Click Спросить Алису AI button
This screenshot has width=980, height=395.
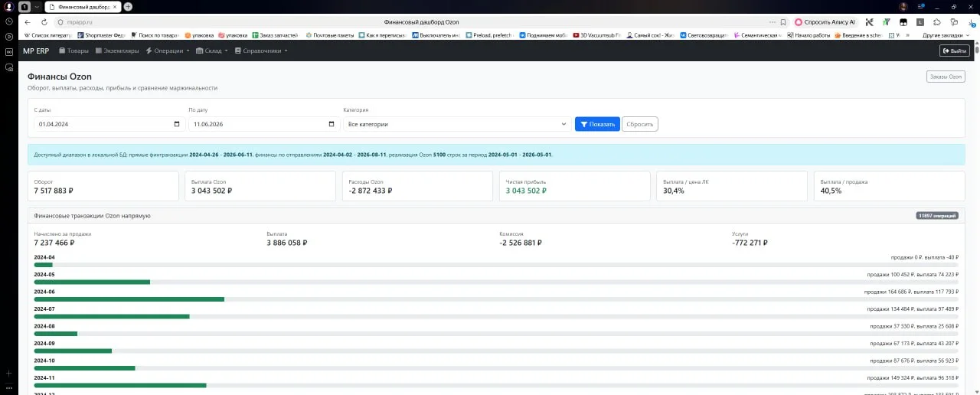(x=825, y=22)
